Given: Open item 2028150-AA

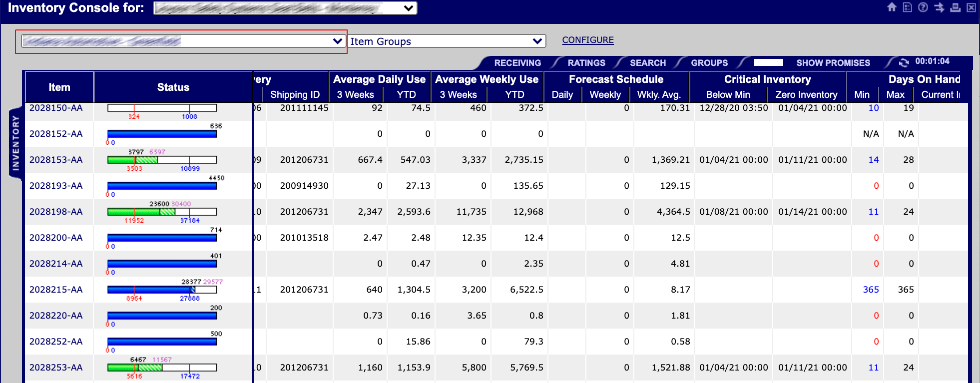Looking at the screenshot, I should tap(56, 108).
